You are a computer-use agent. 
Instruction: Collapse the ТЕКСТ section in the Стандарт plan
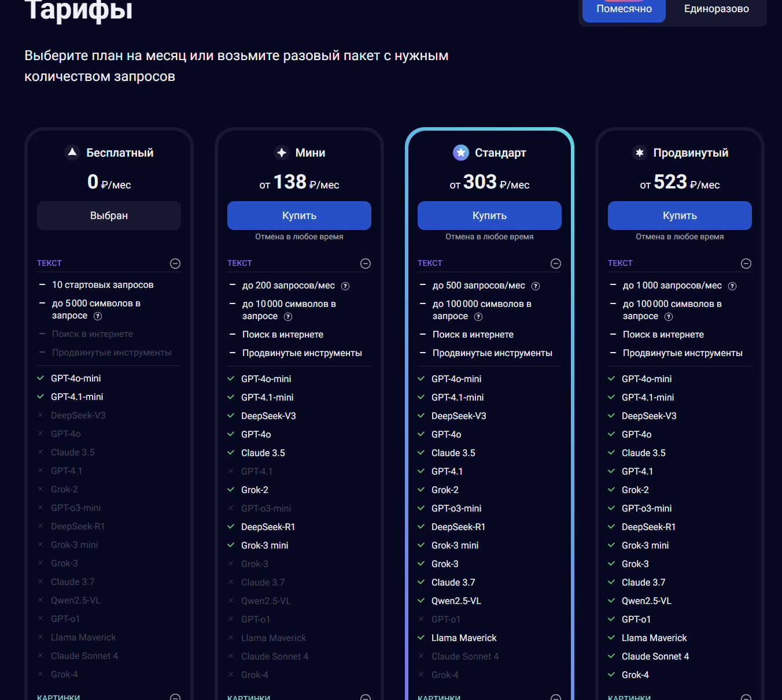[556, 264]
